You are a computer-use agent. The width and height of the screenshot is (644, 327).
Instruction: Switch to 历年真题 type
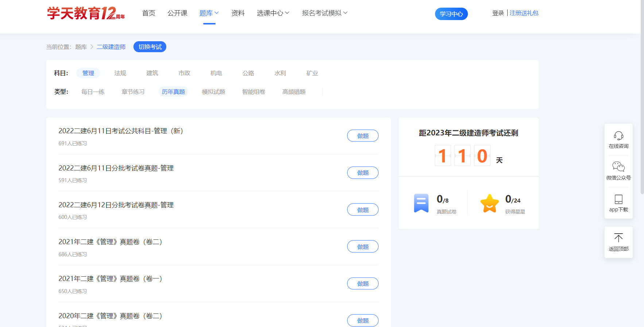(174, 92)
